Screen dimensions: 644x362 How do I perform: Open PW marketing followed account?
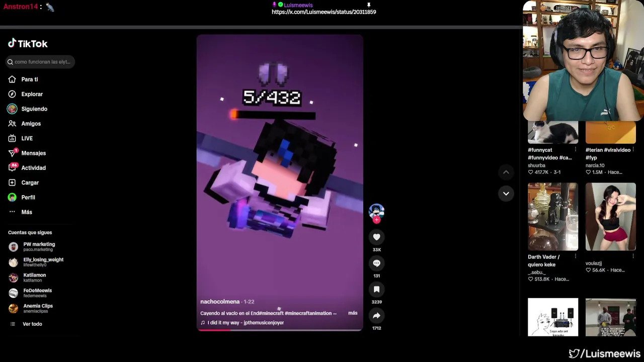coord(39,246)
